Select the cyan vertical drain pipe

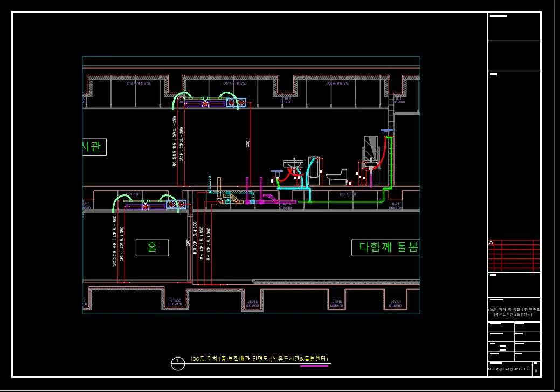(309, 186)
